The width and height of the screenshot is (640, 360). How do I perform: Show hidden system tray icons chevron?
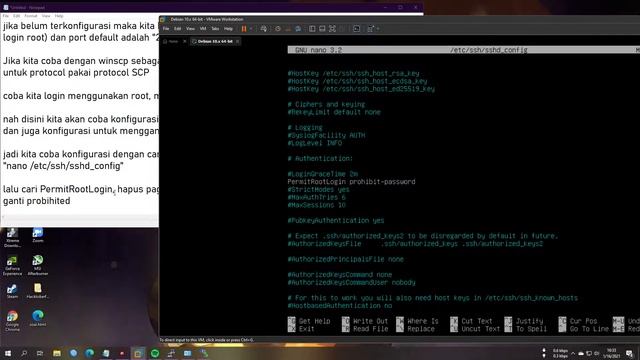[x=573, y=353]
